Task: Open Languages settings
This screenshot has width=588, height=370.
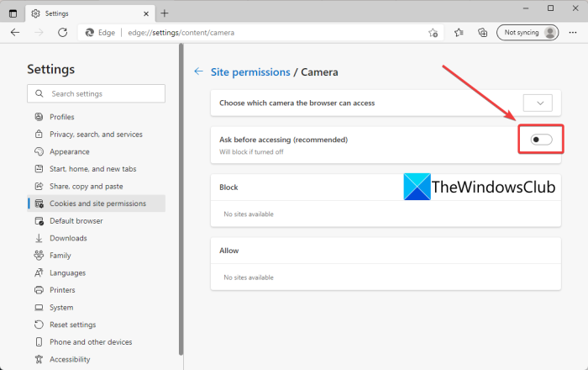Action: (x=67, y=272)
